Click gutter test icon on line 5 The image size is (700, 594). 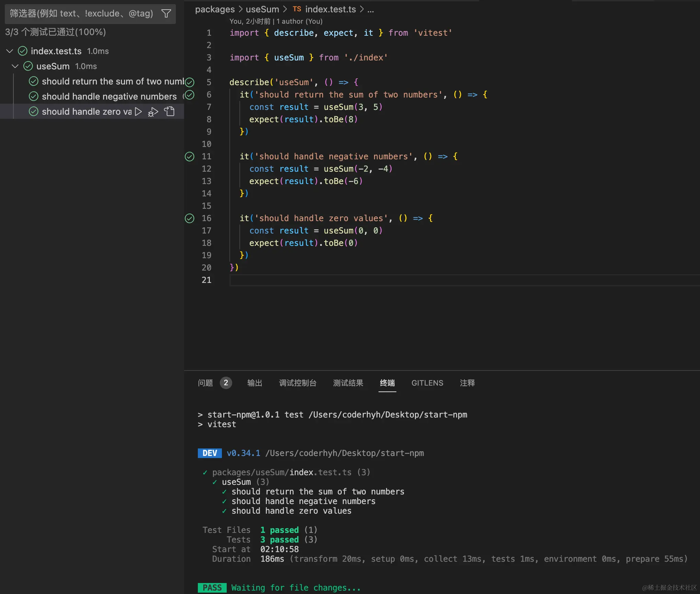tap(190, 82)
